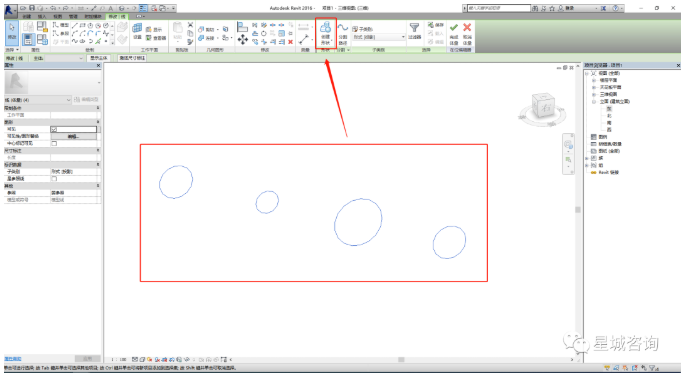This screenshot has width=688, height=379.
Task: Click the Move tool with four arrows
Action: (242, 39)
